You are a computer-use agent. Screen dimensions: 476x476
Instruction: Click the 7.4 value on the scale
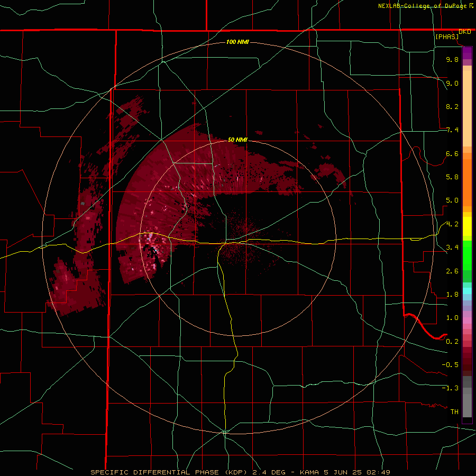(x=452, y=130)
